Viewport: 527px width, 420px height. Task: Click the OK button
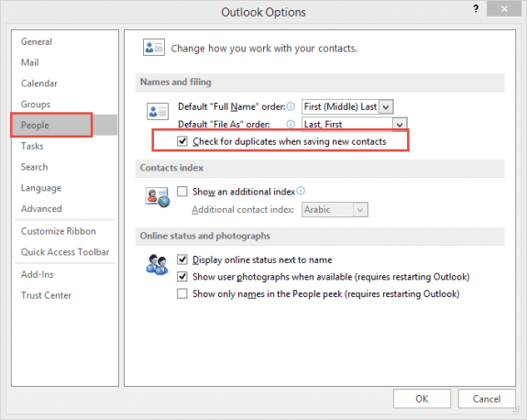(x=422, y=399)
